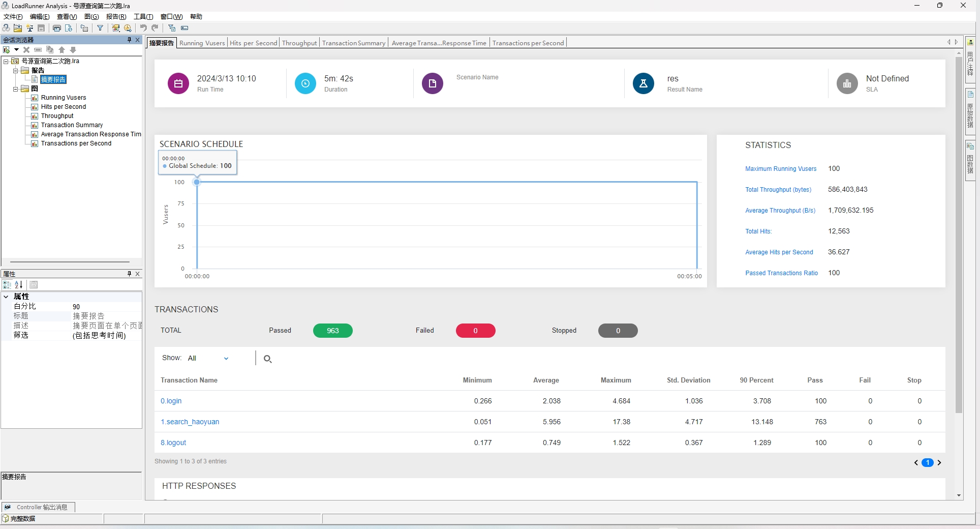980x529 pixels.
Task: Click the search magnifier in Transactions section
Action: pyautogui.click(x=267, y=359)
